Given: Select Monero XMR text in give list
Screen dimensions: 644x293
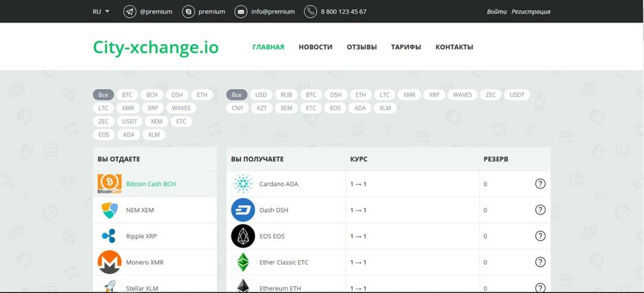Looking at the screenshot, I should (145, 263).
